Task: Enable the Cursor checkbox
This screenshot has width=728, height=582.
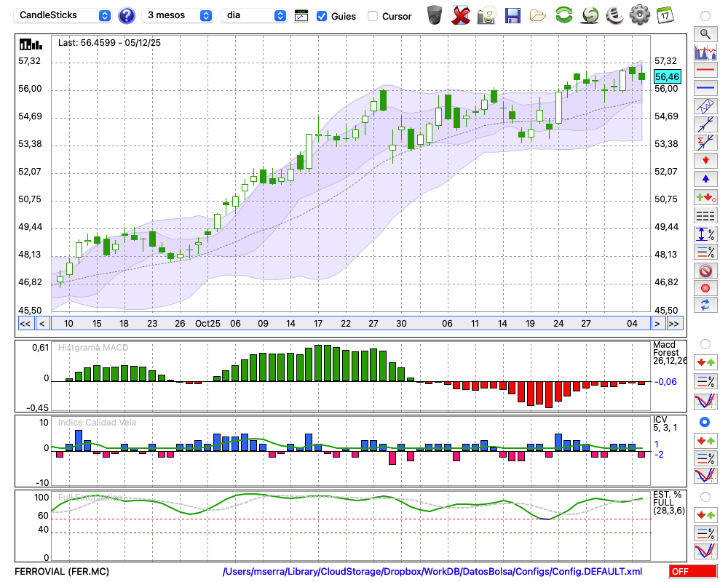Action: pos(372,16)
